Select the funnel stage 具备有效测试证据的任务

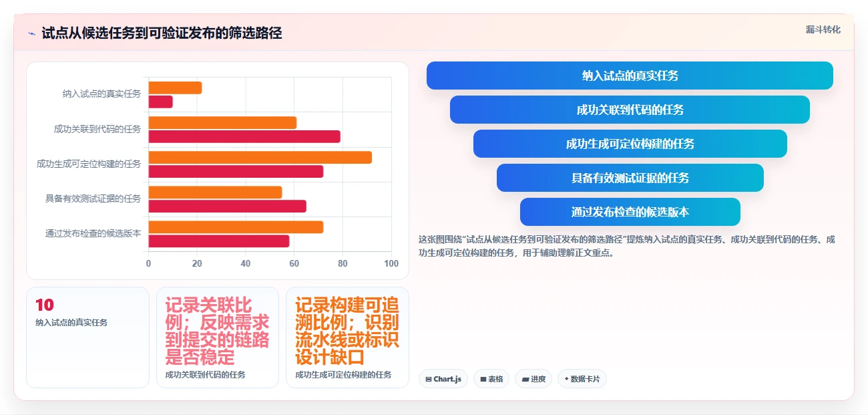tap(630, 178)
